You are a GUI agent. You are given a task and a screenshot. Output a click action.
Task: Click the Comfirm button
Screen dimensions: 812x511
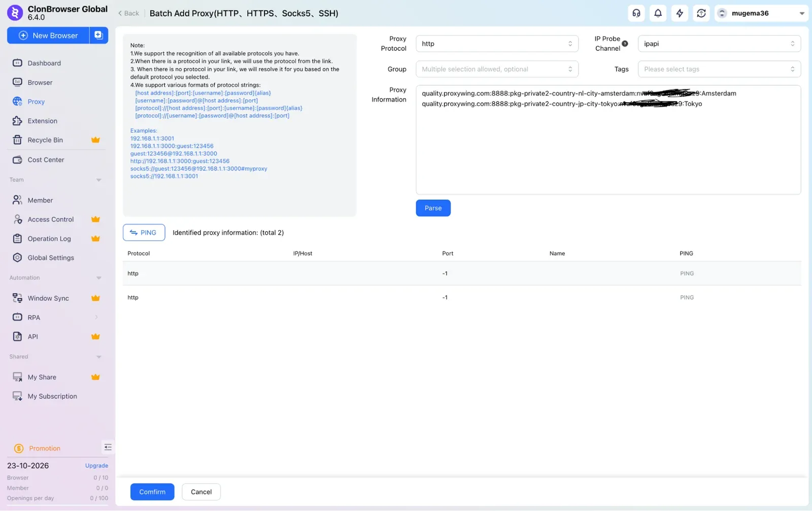click(152, 492)
